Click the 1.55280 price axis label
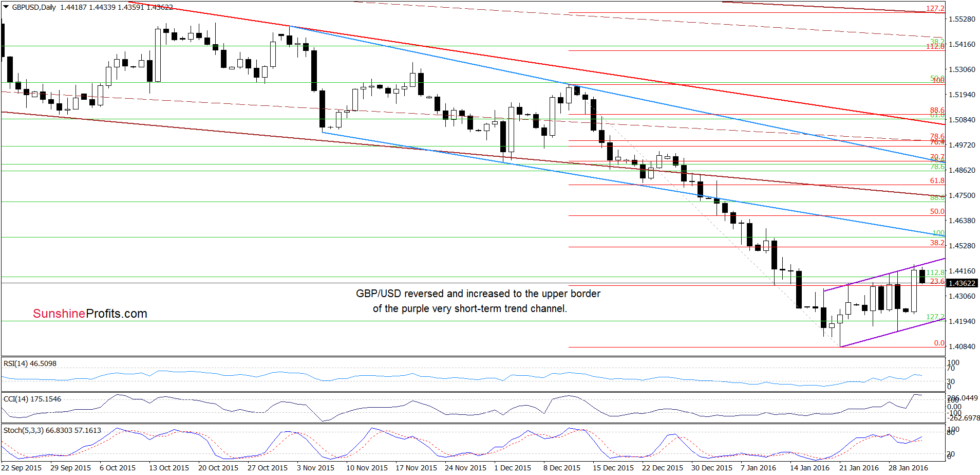This screenshot has width=980, height=475. tap(962, 19)
